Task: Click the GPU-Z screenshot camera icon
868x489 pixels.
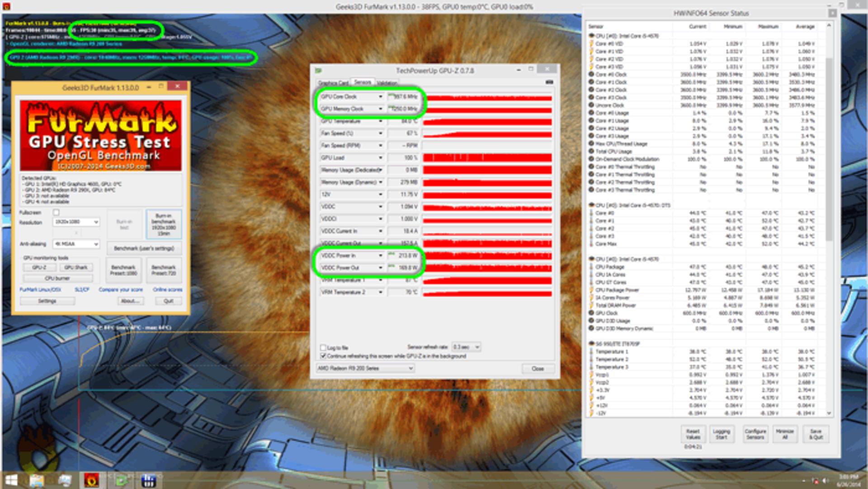Action: pos(549,82)
